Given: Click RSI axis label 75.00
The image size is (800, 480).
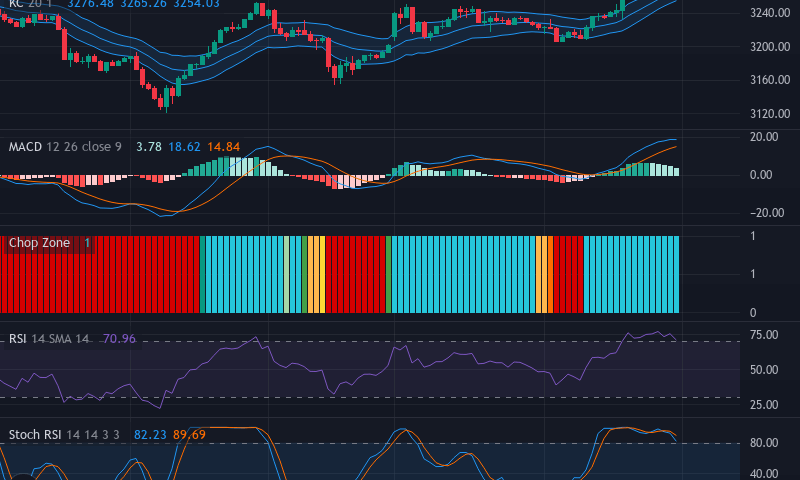Looking at the screenshot, I should (764, 335).
